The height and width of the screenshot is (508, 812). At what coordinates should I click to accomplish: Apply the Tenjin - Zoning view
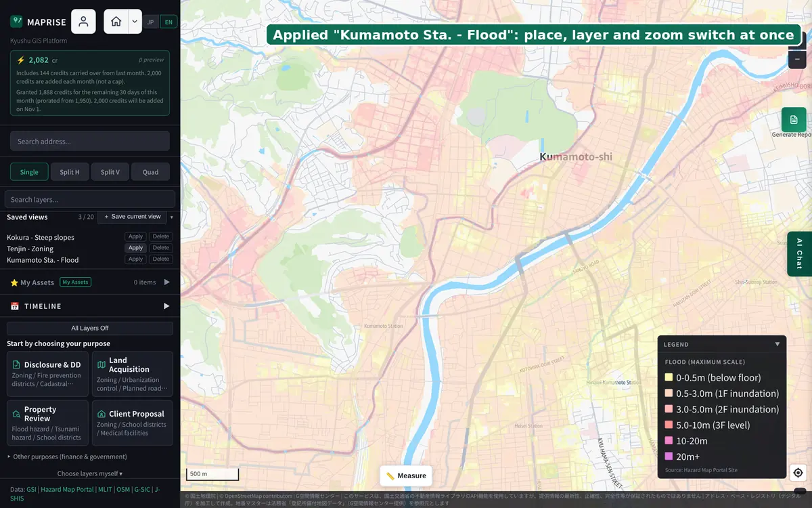[136, 248]
